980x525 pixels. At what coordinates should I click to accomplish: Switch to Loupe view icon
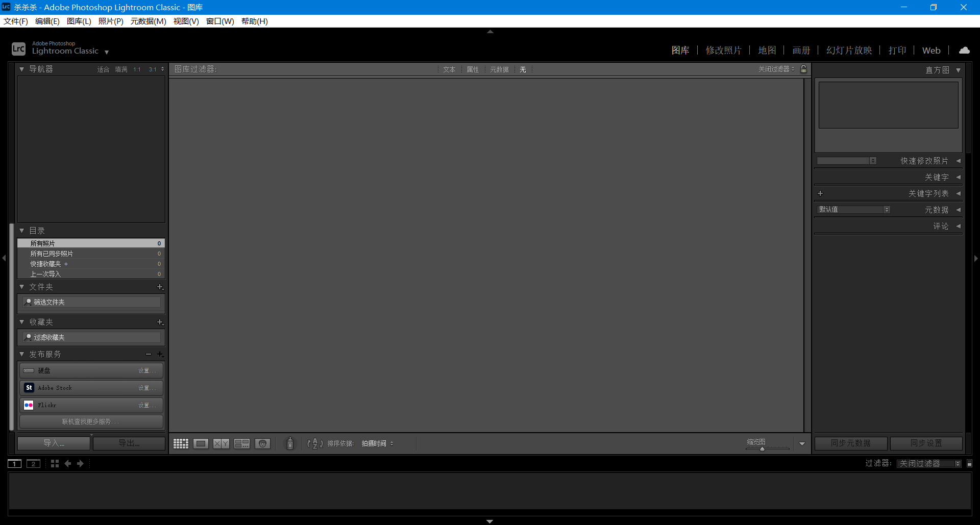click(x=201, y=443)
